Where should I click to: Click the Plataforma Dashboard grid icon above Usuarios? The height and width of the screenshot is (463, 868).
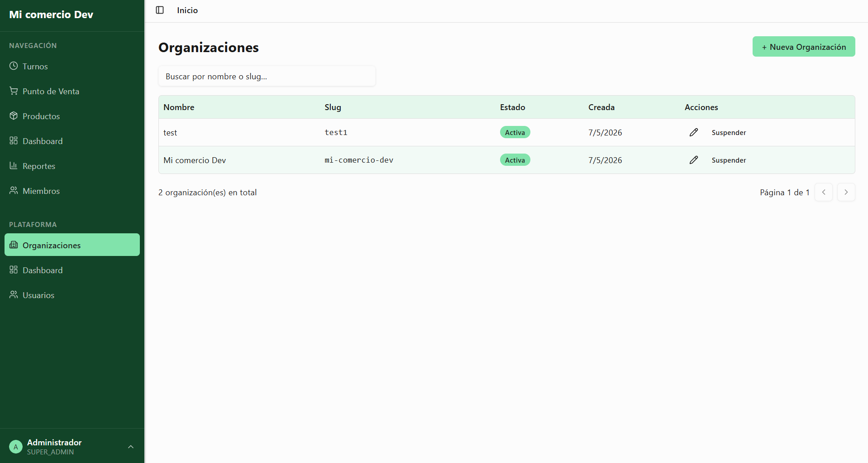point(14,270)
